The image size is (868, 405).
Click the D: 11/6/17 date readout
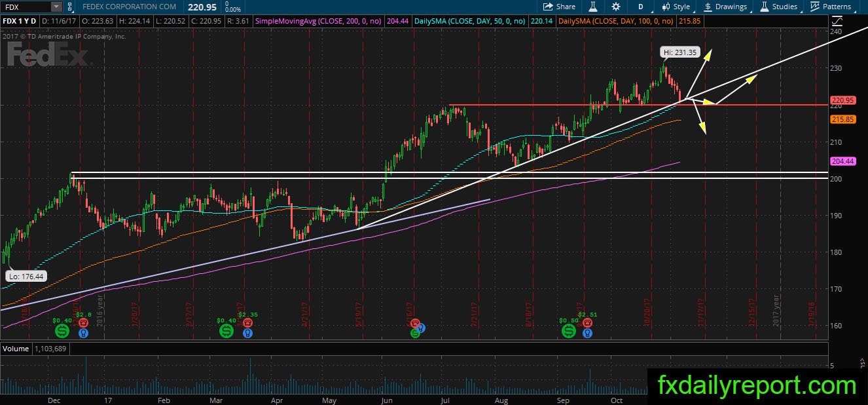[60, 21]
